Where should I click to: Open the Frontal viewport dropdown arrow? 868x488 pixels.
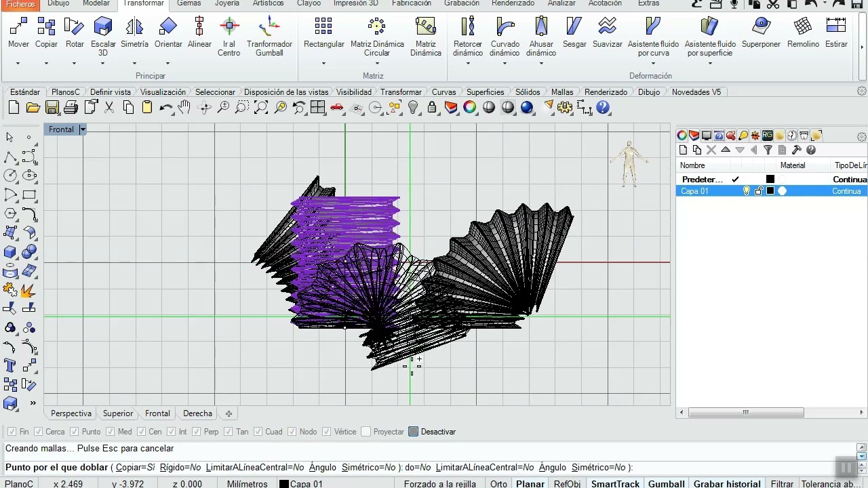(83, 129)
